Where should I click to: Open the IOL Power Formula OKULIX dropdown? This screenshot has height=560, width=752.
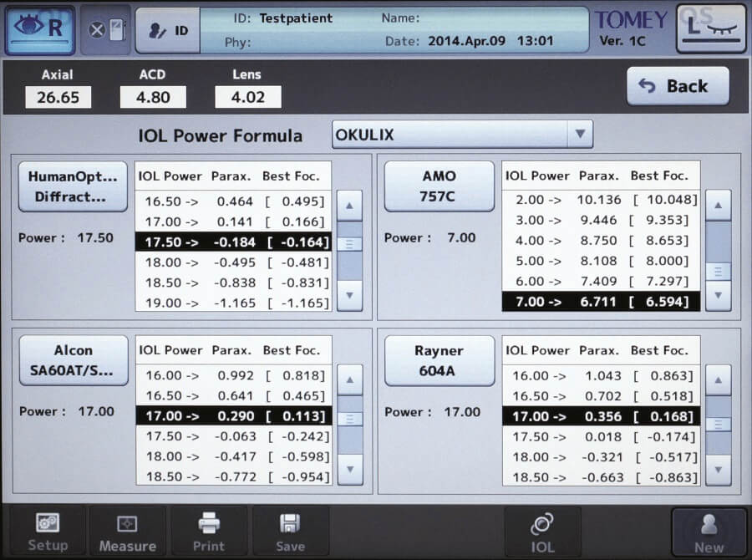(462, 135)
